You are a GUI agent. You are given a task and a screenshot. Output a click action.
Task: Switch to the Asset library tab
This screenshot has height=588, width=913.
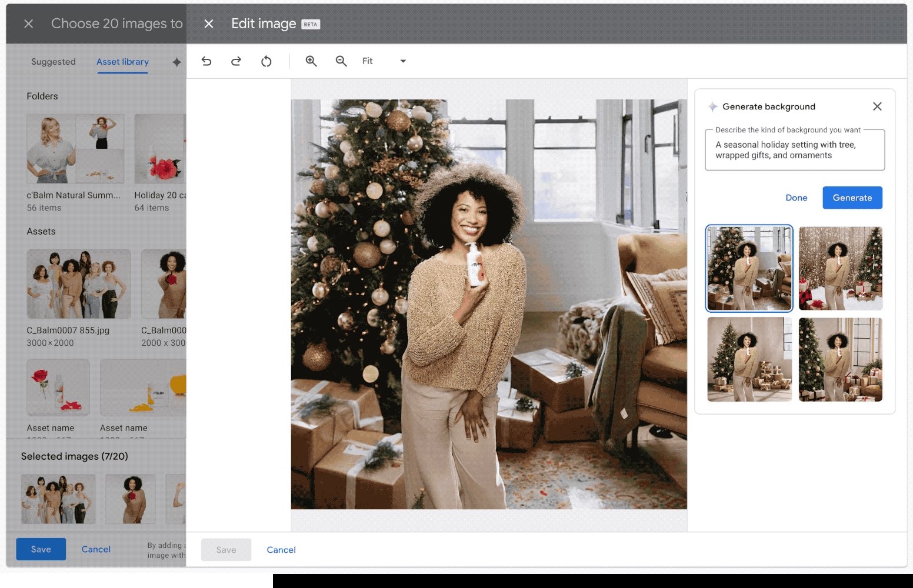pyautogui.click(x=122, y=62)
